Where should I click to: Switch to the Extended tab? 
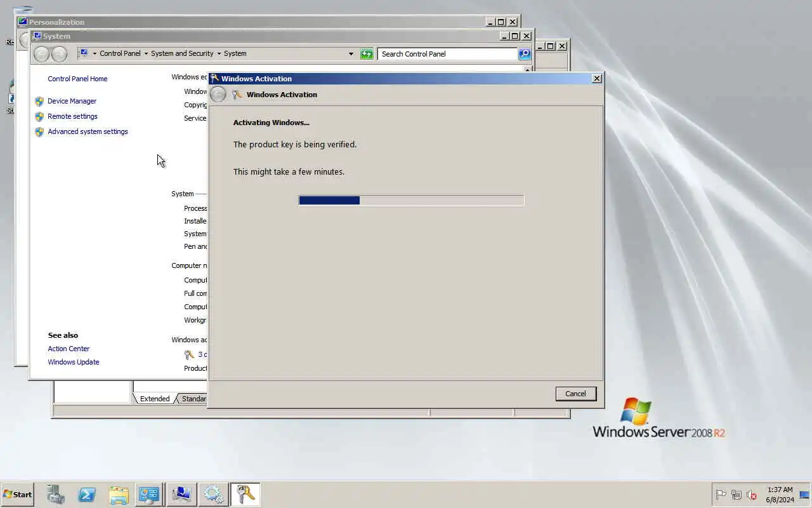point(154,399)
